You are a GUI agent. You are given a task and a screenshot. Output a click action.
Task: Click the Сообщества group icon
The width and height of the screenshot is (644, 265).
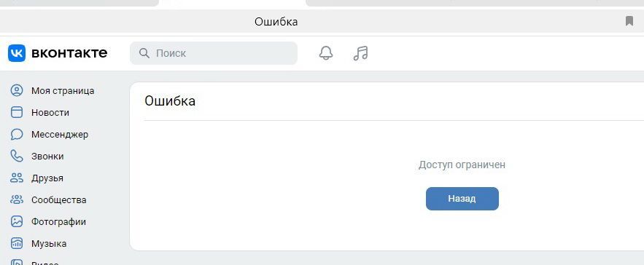[x=17, y=199]
